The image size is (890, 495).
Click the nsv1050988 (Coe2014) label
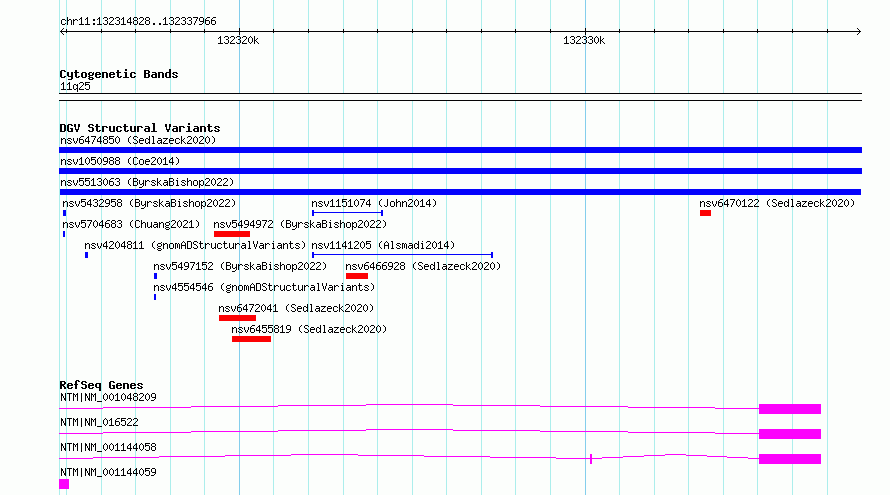pyautogui.click(x=120, y=161)
